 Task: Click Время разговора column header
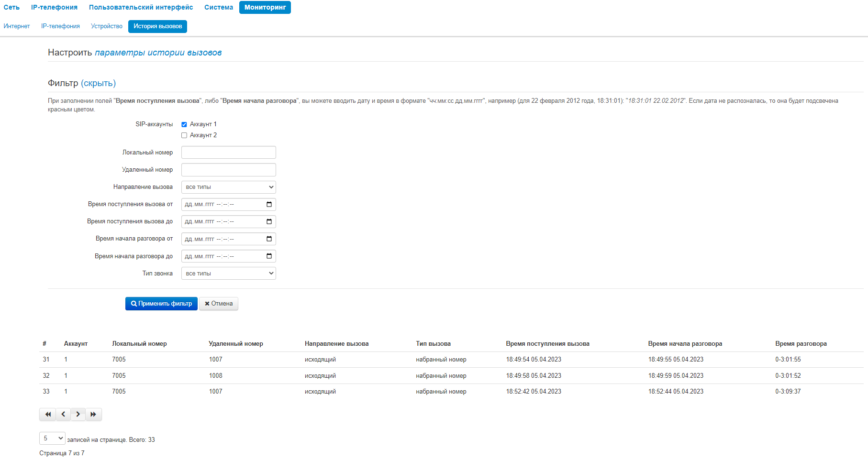pos(801,344)
